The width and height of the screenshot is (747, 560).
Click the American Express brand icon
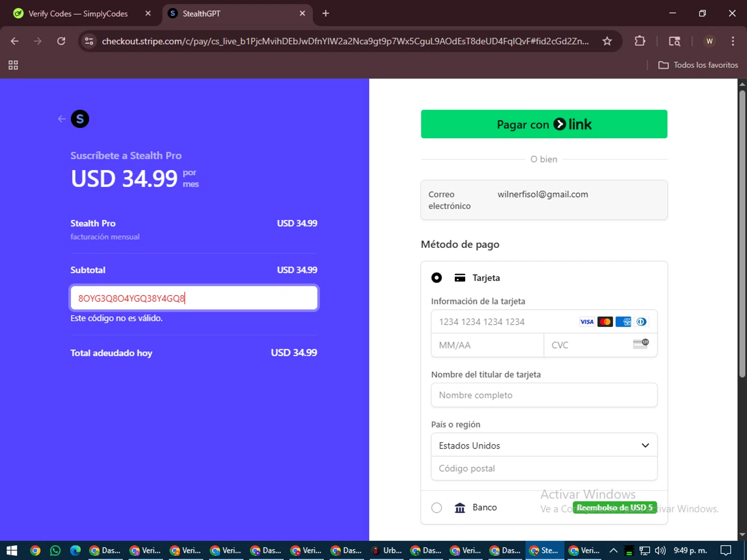623,322
